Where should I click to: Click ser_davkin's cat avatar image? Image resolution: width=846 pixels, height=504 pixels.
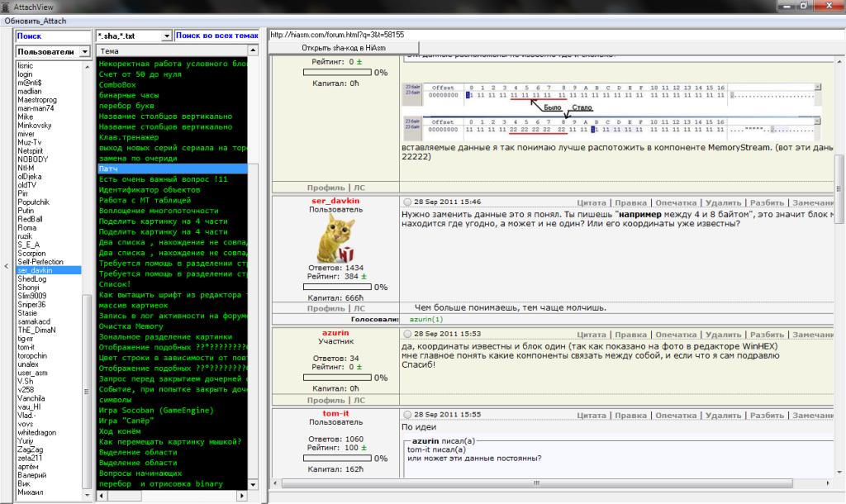click(x=337, y=239)
